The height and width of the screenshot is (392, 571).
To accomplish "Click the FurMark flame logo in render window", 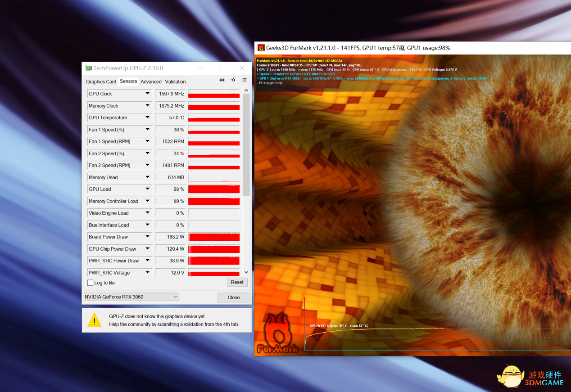I will (278, 333).
